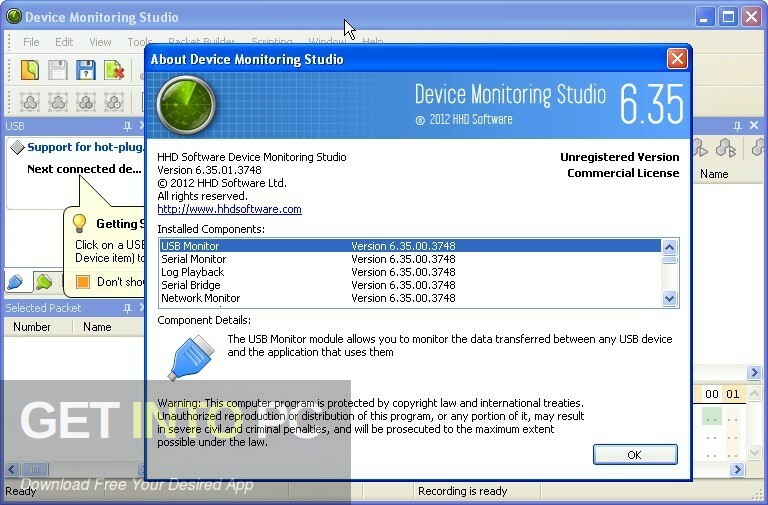Close the Device Monitoring Studio main window
768x505 pixels.
[751, 17]
